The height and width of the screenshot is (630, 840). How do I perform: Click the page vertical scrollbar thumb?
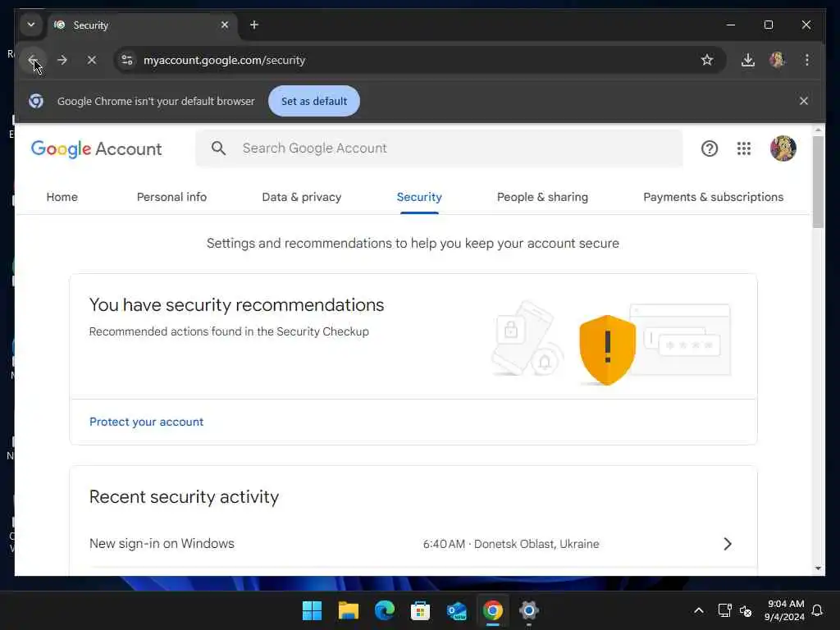click(818, 182)
